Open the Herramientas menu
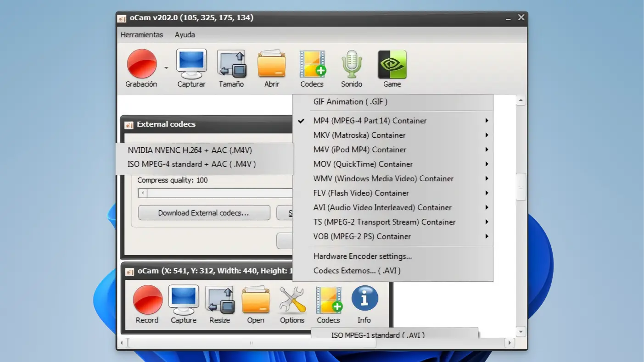644x362 pixels. click(141, 35)
